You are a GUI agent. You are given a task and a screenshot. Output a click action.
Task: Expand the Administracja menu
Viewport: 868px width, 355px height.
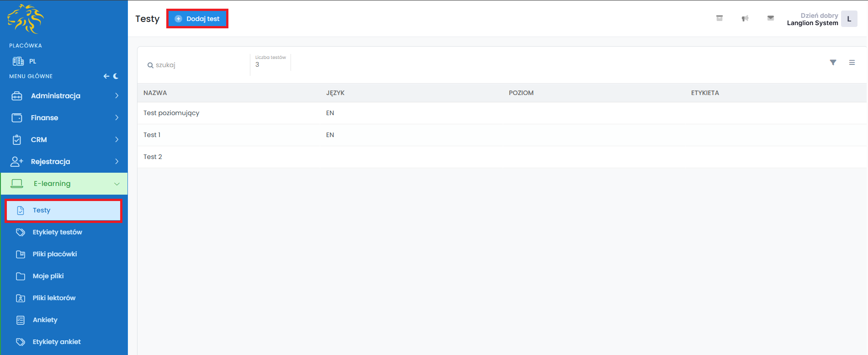pyautogui.click(x=64, y=96)
